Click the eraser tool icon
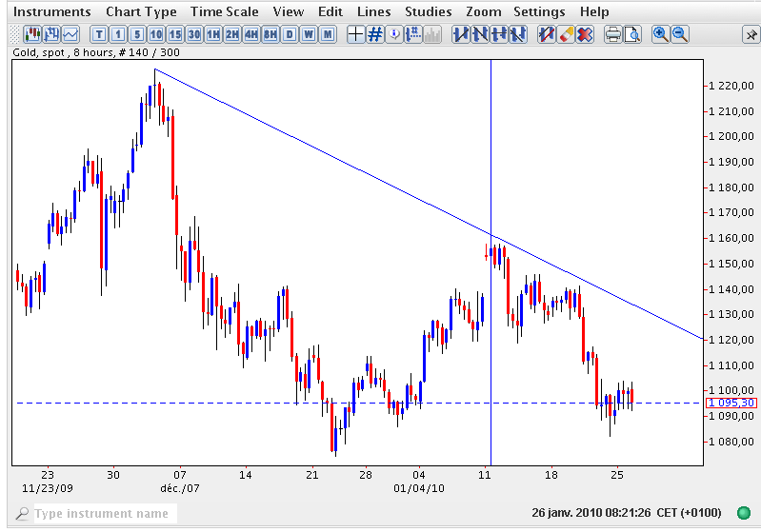761x532 pixels. point(566,34)
